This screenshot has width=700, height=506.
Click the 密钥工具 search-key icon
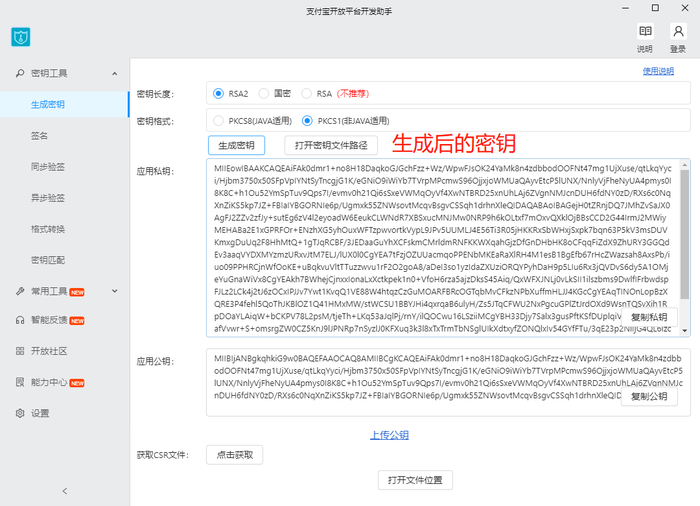point(20,73)
